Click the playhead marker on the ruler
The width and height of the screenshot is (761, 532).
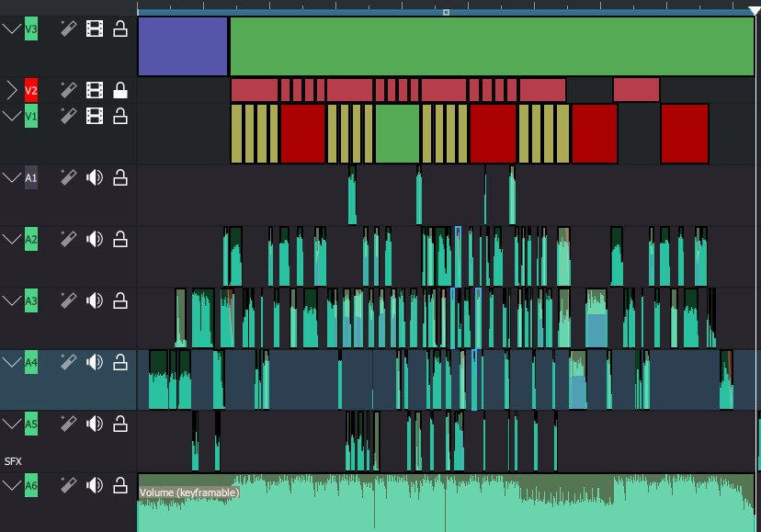(755, 10)
